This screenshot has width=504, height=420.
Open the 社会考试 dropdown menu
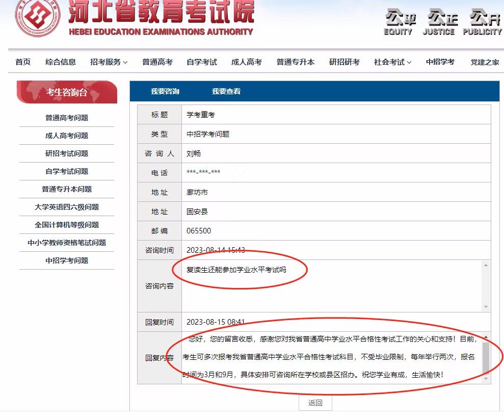point(390,62)
